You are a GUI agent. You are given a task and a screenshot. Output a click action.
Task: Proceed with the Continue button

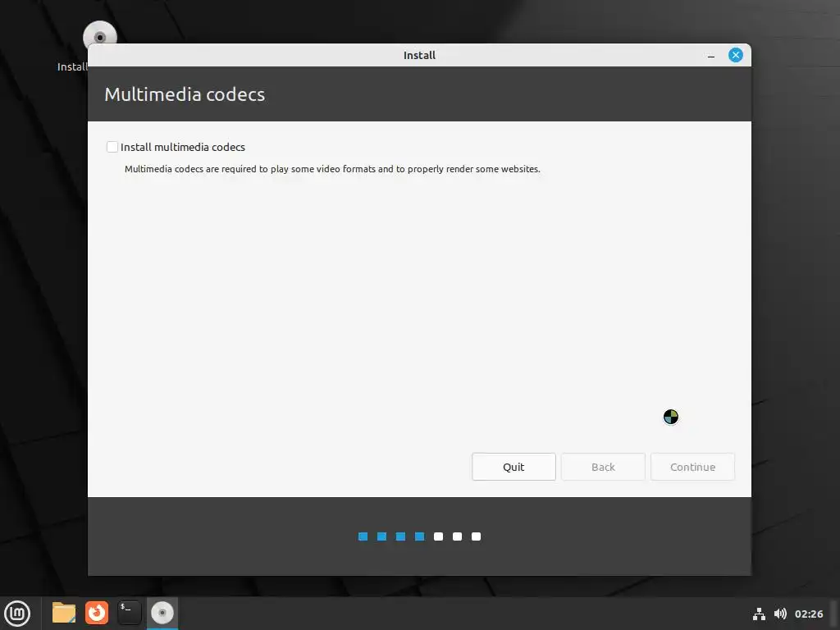coord(692,467)
